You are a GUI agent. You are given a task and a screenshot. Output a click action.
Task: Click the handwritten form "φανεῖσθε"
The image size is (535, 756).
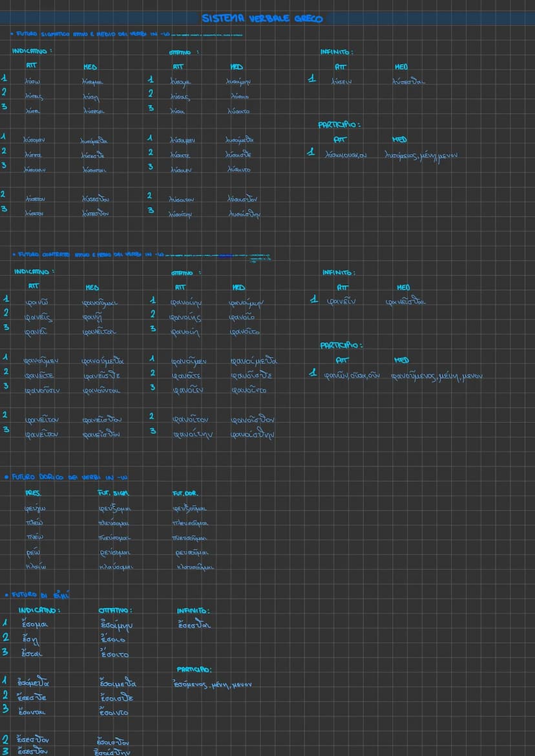click(x=101, y=376)
